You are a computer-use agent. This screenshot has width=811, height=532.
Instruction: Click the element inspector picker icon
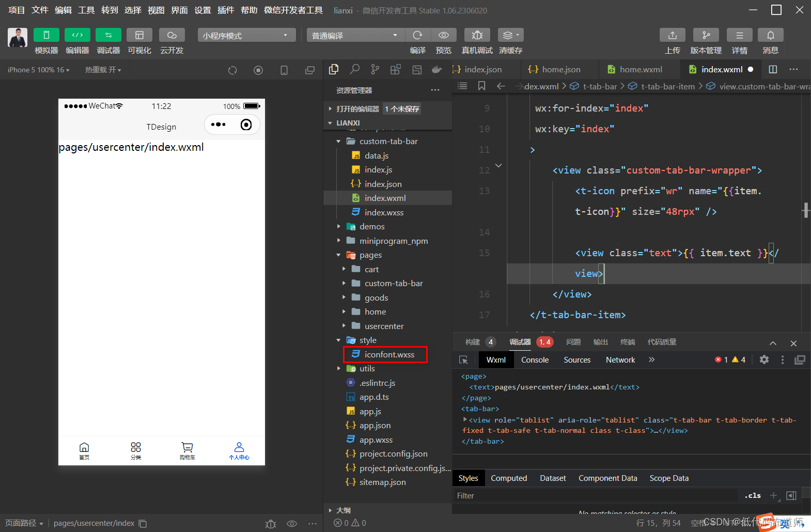coord(463,360)
